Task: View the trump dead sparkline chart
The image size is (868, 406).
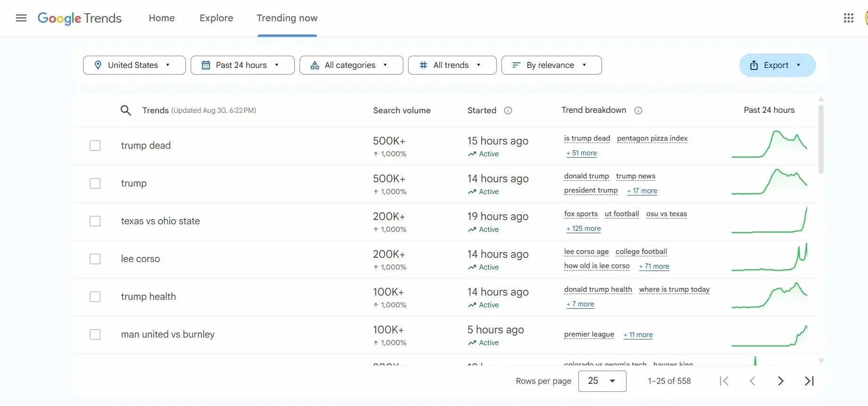Action: click(769, 144)
